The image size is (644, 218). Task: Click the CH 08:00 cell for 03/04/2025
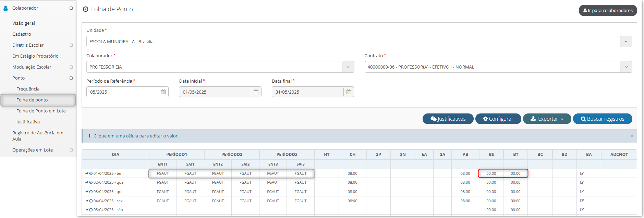[x=352, y=192]
